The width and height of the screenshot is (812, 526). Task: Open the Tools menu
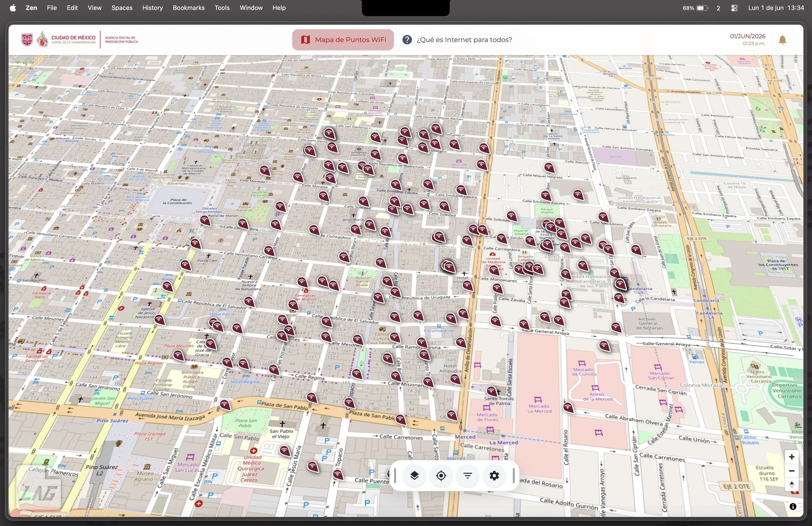tap(222, 8)
